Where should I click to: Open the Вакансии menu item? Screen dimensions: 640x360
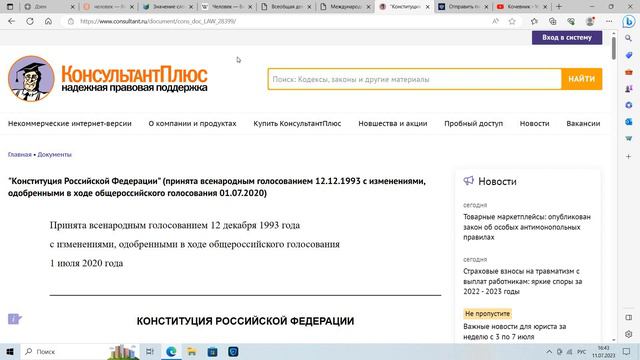click(x=583, y=123)
